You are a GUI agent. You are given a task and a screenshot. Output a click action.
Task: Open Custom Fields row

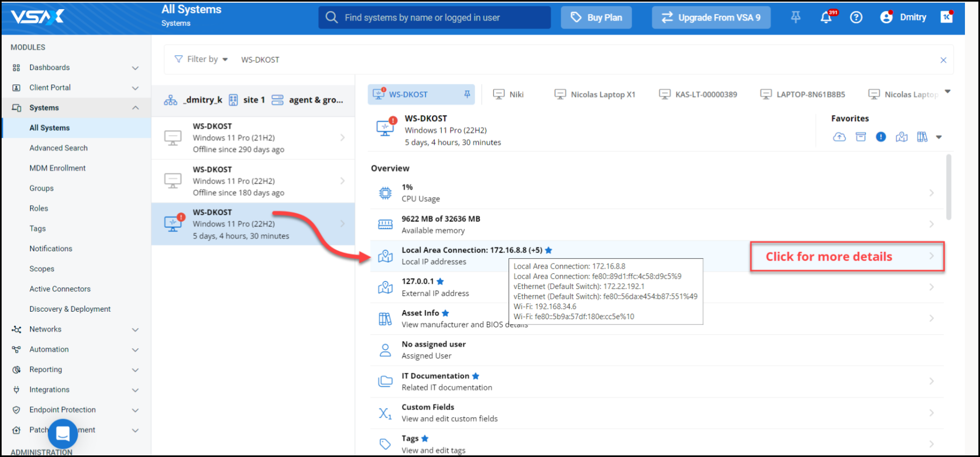(657, 413)
